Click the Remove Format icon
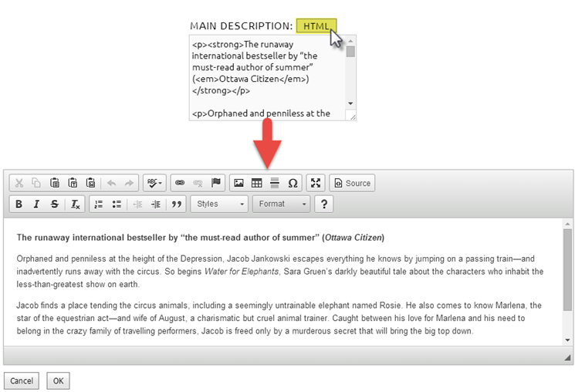The width and height of the screenshot is (575, 392). pos(75,204)
